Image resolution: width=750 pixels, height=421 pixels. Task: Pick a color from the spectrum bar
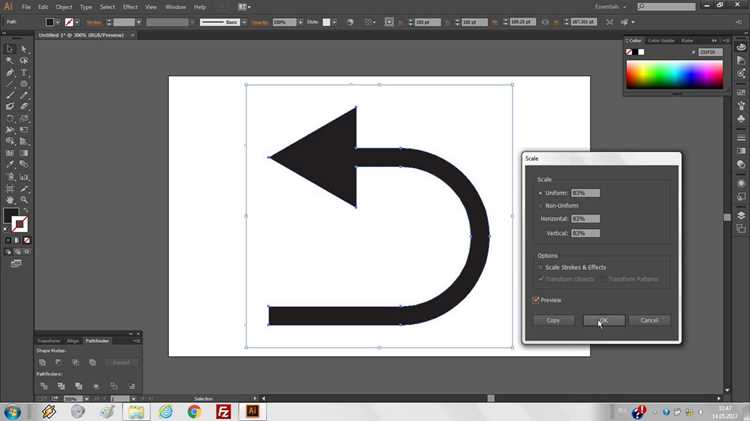674,75
